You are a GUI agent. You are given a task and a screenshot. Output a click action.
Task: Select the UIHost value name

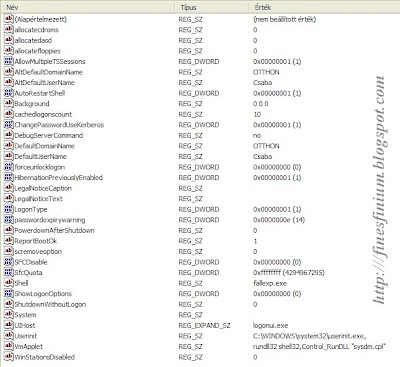point(25,325)
